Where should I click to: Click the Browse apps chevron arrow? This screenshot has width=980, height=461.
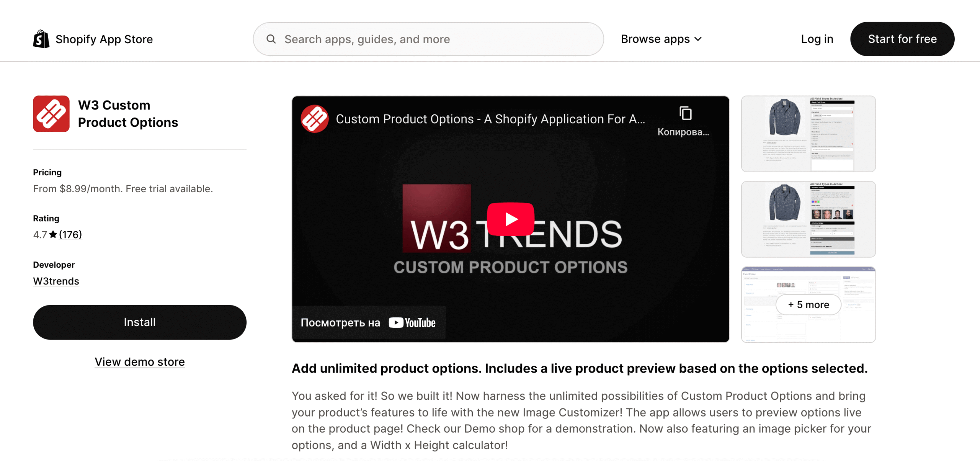698,39
